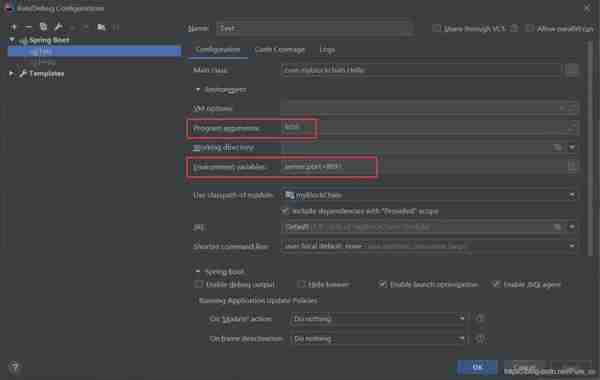The image size is (600, 380).
Task: Enable Allow parallel run checkbox
Action: [x=530, y=28]
